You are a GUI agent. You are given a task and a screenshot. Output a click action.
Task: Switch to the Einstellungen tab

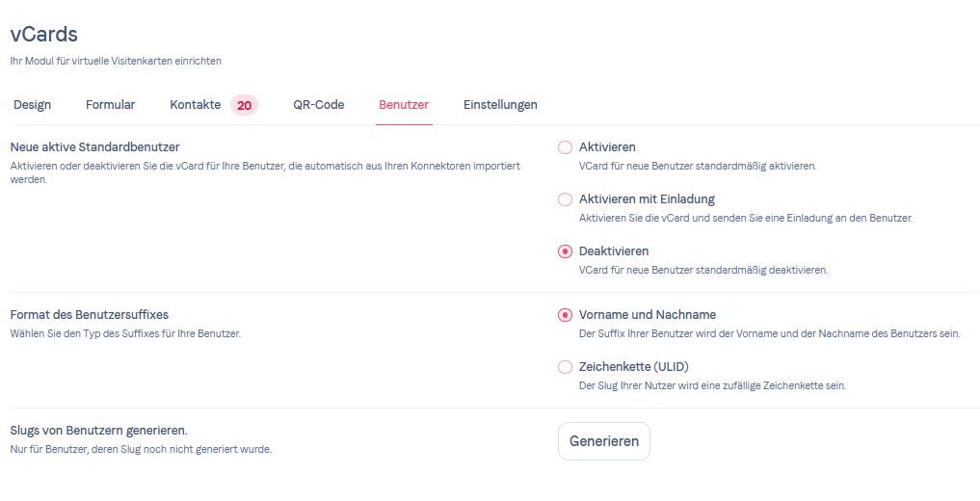500,105
